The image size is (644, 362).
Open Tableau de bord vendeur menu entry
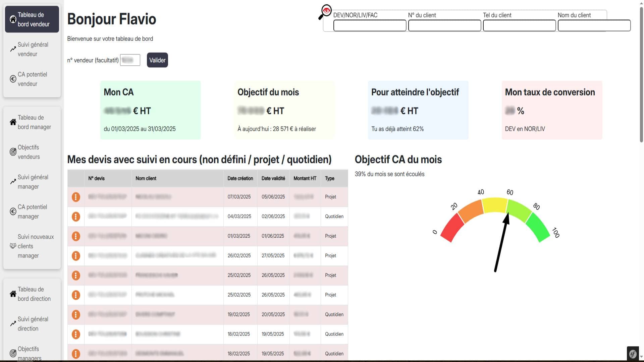point(32,19)
